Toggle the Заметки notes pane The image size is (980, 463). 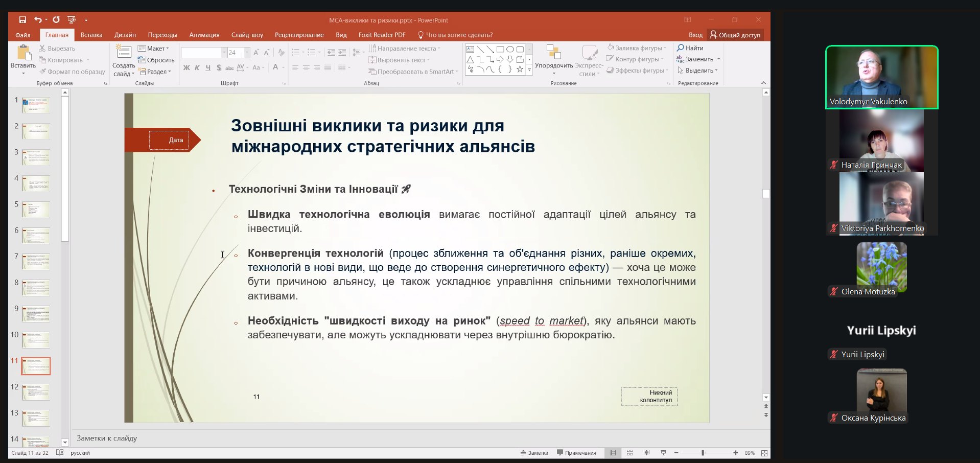(534, 453)
